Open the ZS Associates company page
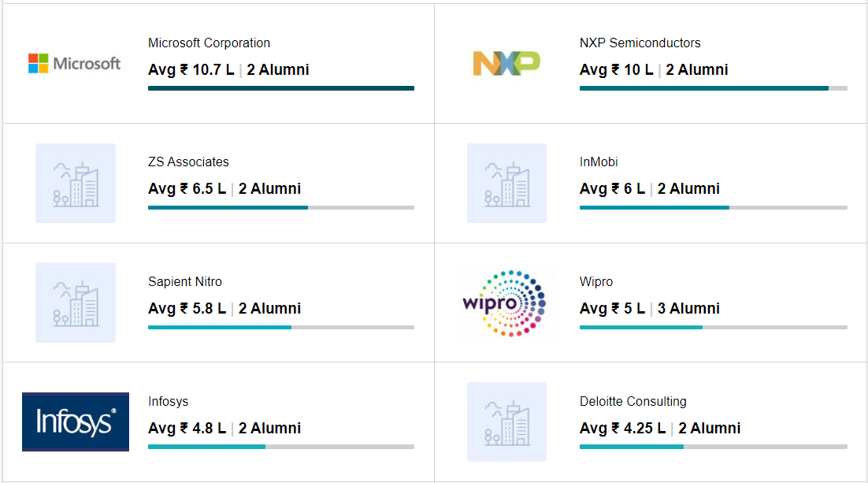Screen dimensions: 868x483 pyautogui.click(x=187, y=162)
